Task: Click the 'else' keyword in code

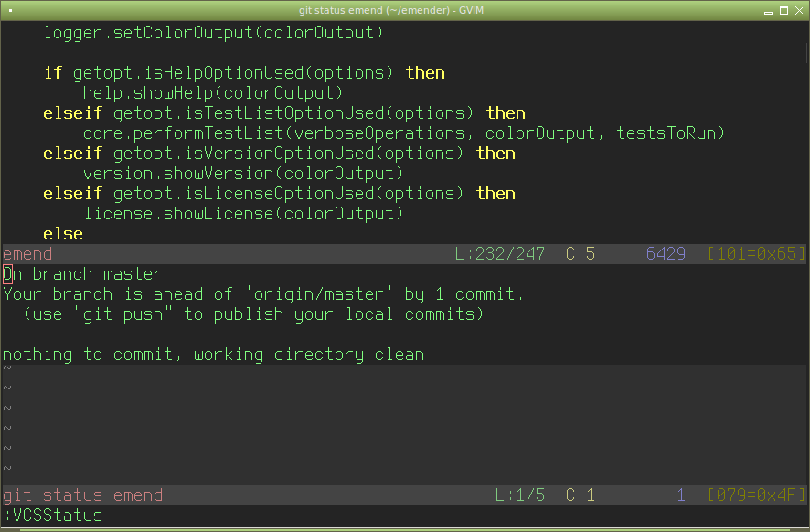Action: pyautogui.click(x=63, y=234)
